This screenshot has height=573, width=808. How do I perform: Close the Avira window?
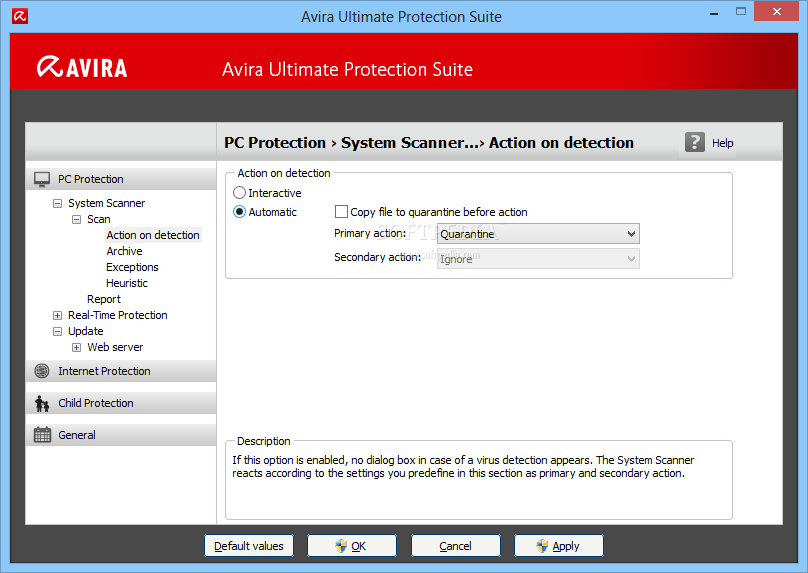pyautogui.click(x=777, y=11)
